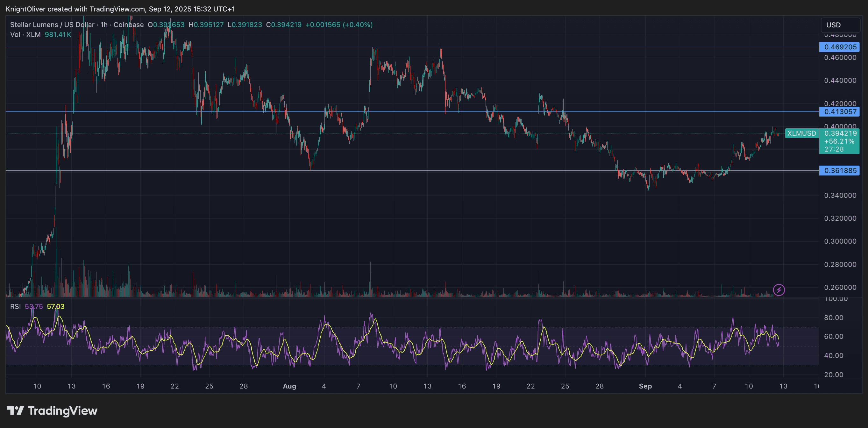Click 'Aug' on the time axis
The height and width of the screenshot is (428, 868).
click(x=290, y=386)
